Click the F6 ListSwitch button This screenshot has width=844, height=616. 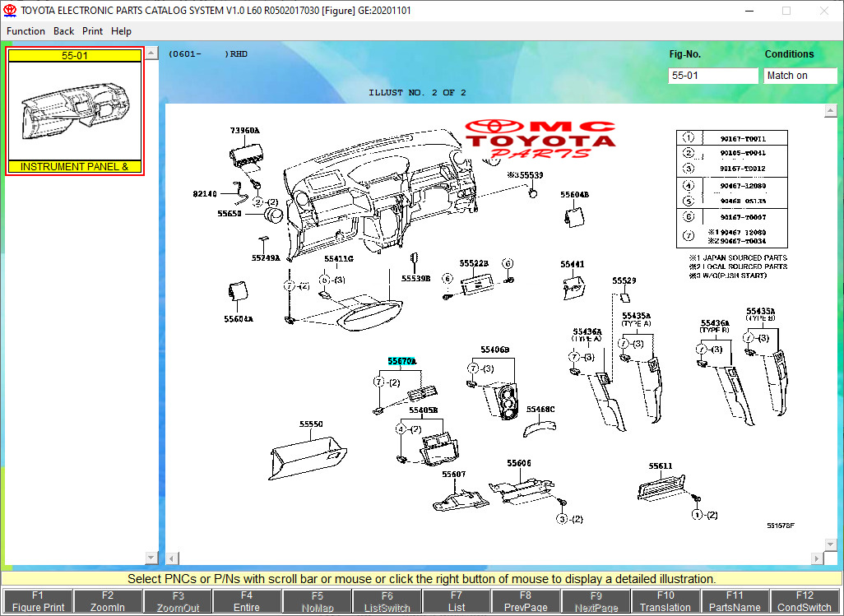coord(387,601)
